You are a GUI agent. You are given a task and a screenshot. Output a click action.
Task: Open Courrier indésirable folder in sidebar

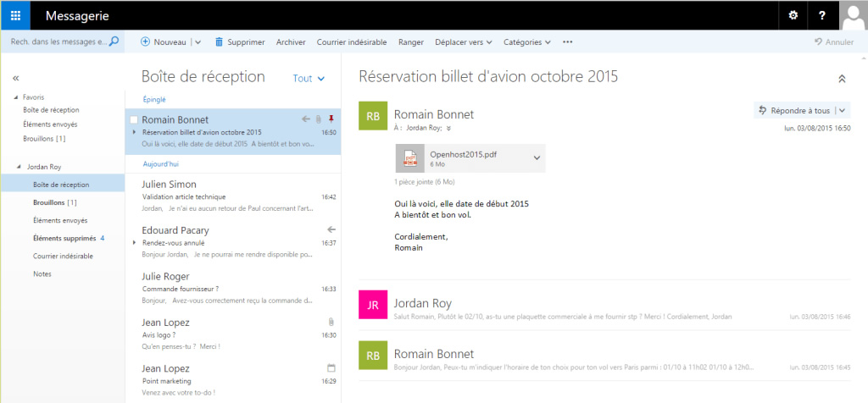(63, 256)
